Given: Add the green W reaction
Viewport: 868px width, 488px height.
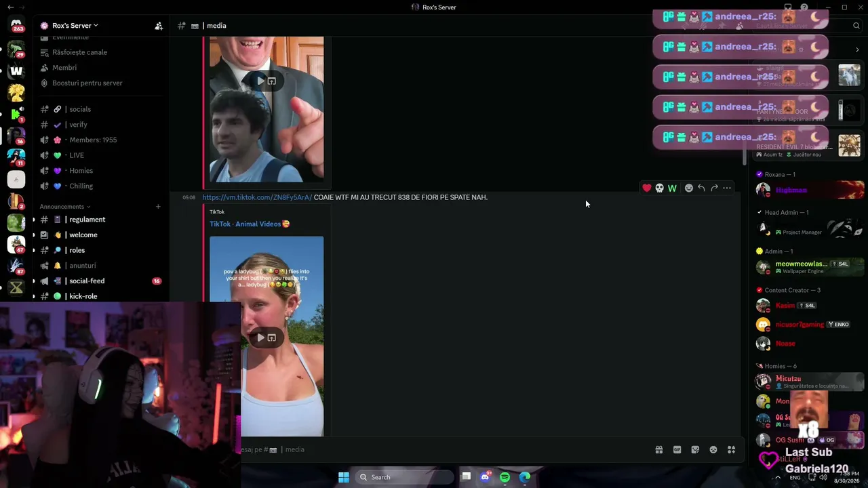Looking at the screenshot, I should [672, 188].
